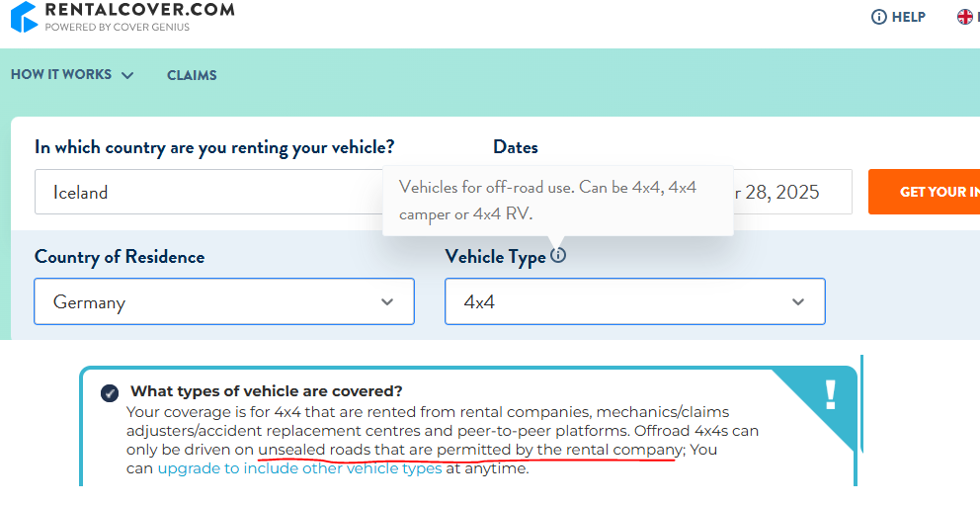Viewport: 980px width, 505px height.
Task: Click the Help info circle icon
Action: (879, 17)
